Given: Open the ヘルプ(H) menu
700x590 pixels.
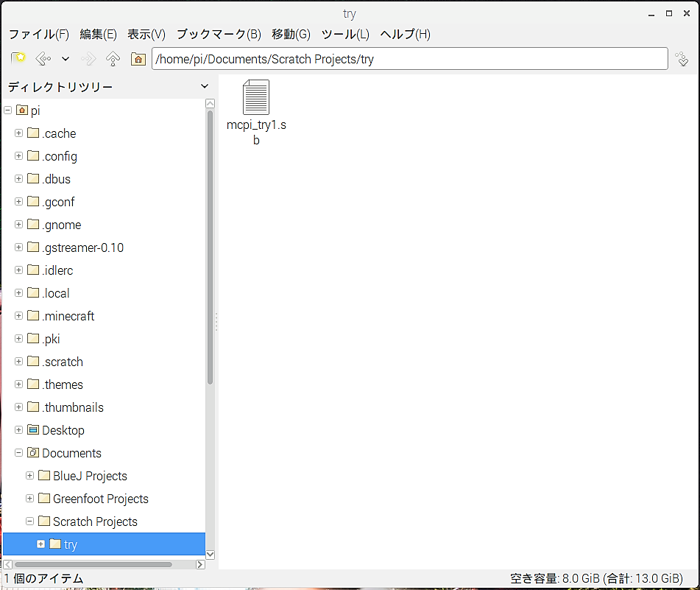Looking at the screenshot, I should coord(406,35).
